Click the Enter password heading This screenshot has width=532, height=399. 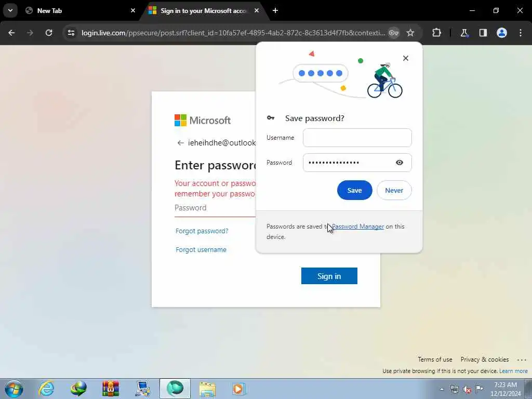(x=215, y=165)
